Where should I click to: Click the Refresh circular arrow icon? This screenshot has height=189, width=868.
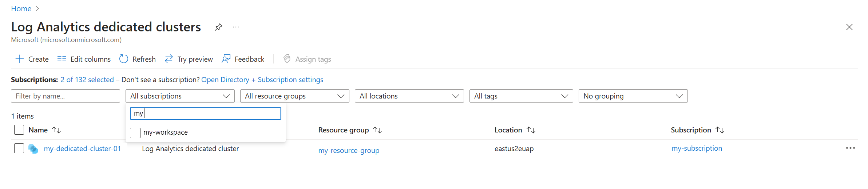124,59
